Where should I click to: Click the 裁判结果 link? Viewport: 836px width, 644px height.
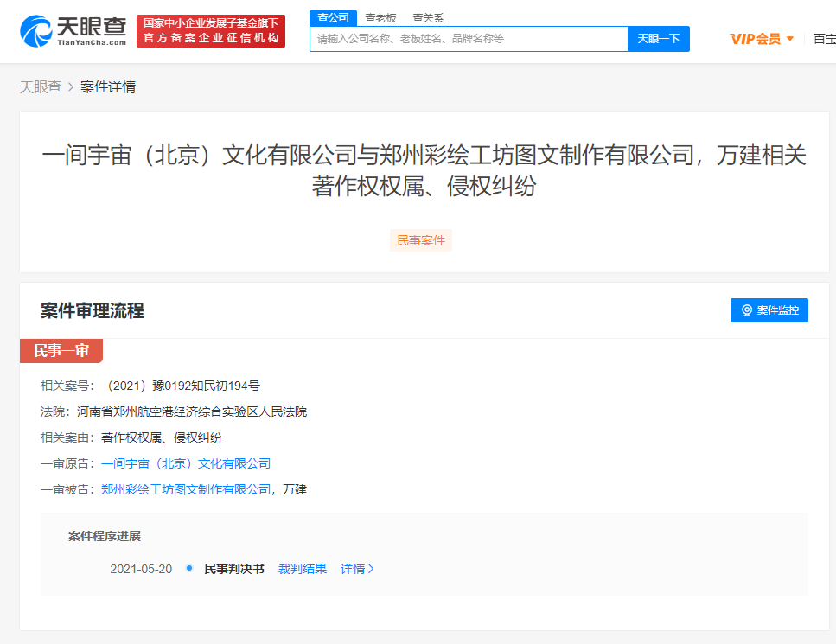(x=303, y=569)
